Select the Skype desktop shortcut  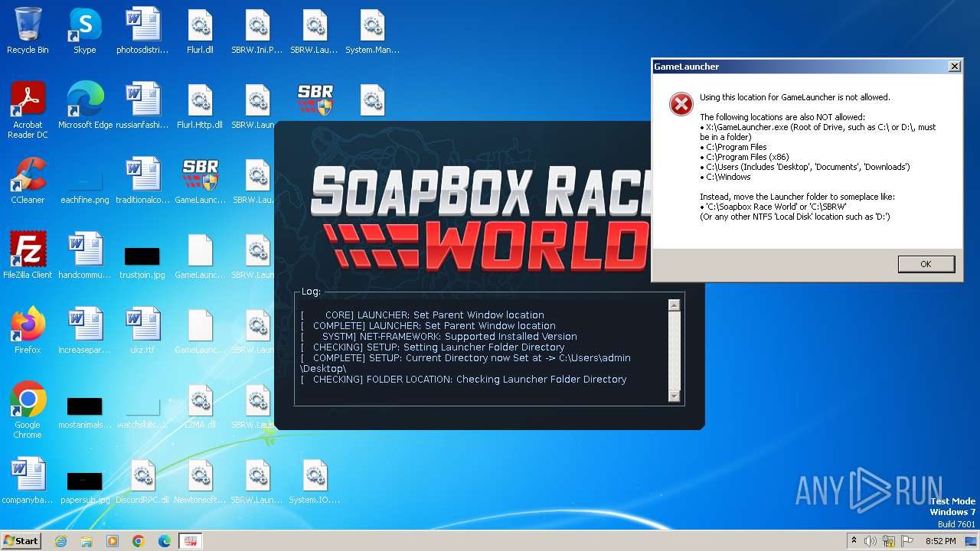(84, 31)
